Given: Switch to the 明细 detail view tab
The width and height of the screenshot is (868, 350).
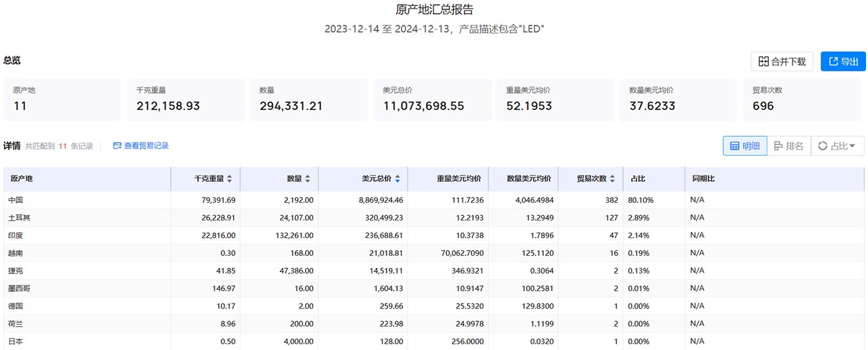Looking at the screenshot, I should pos(745,146).
